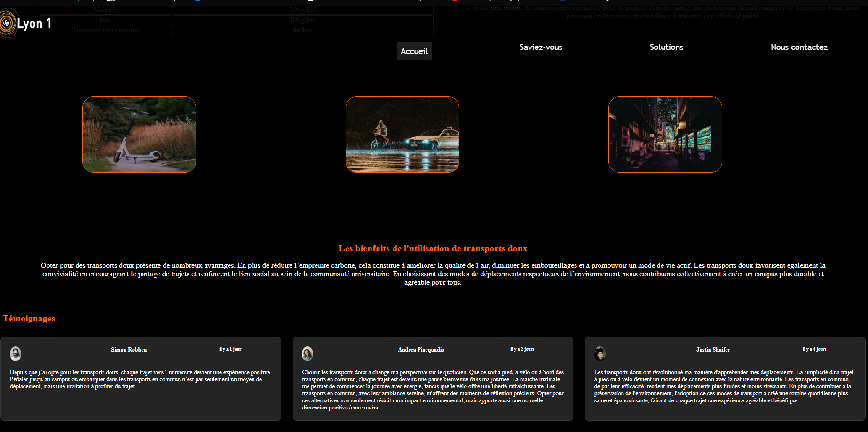This screenshot has height=432, width=868.
Task: Go to the Saviez-vous section
Action: tap(540, 47)
